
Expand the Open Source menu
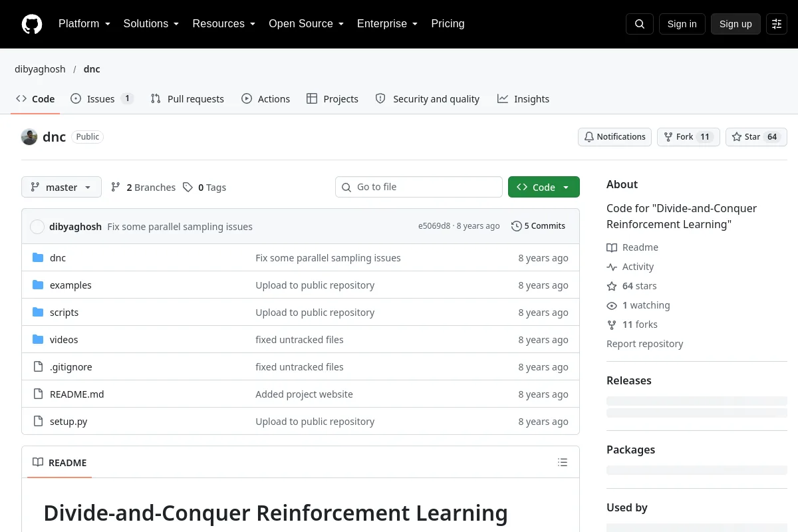307,24
